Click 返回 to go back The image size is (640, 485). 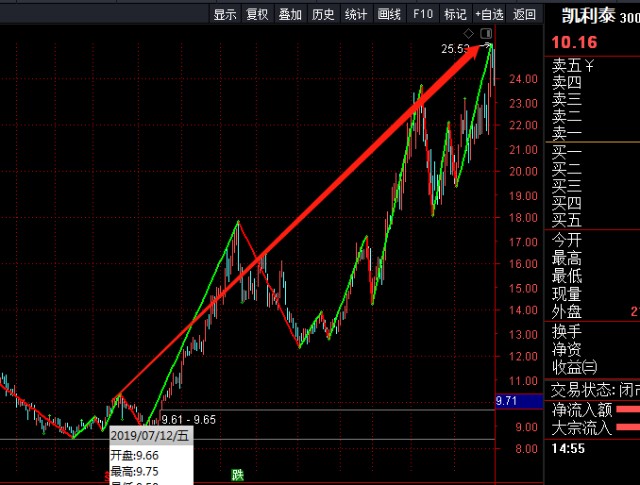[524, 15]
